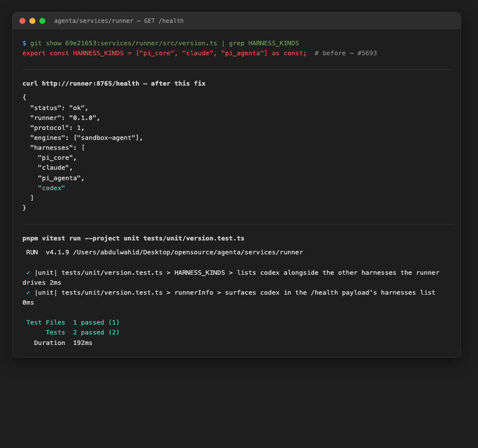Viewport: 478px width, 448px height.
Task: Click the checkmark beside the HARNESS_KINDS test
Action: click(x=28, y=273)
